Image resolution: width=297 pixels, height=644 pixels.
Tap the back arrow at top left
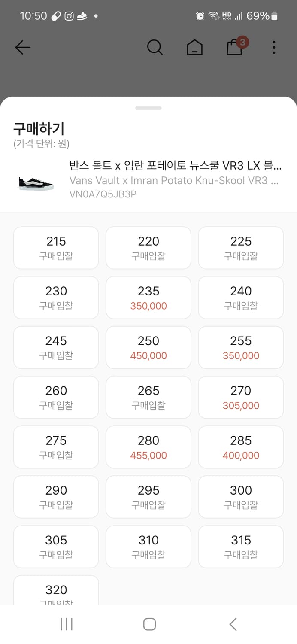(23, 48)
